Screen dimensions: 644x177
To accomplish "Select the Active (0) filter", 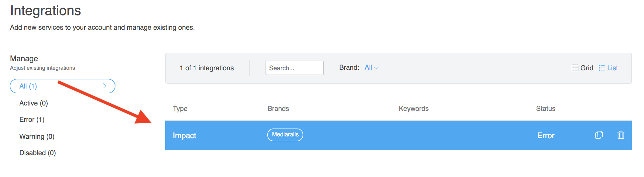I will pyautogui.click(x=34, y=103).
